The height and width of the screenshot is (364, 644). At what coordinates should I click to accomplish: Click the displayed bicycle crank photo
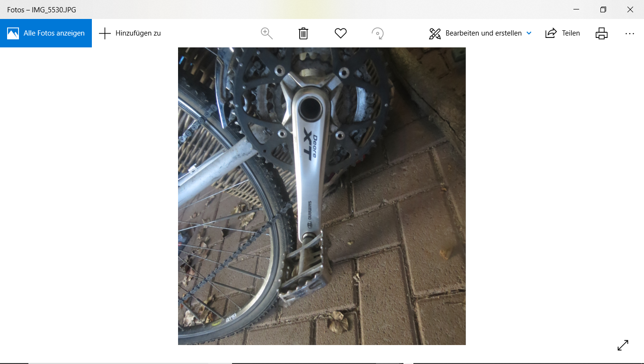[322, 196]
